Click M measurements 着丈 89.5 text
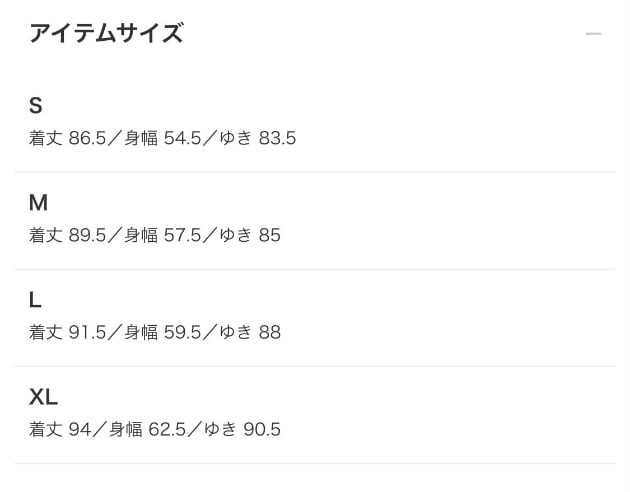This screenshot has width=630, height=492. (67, 235)
